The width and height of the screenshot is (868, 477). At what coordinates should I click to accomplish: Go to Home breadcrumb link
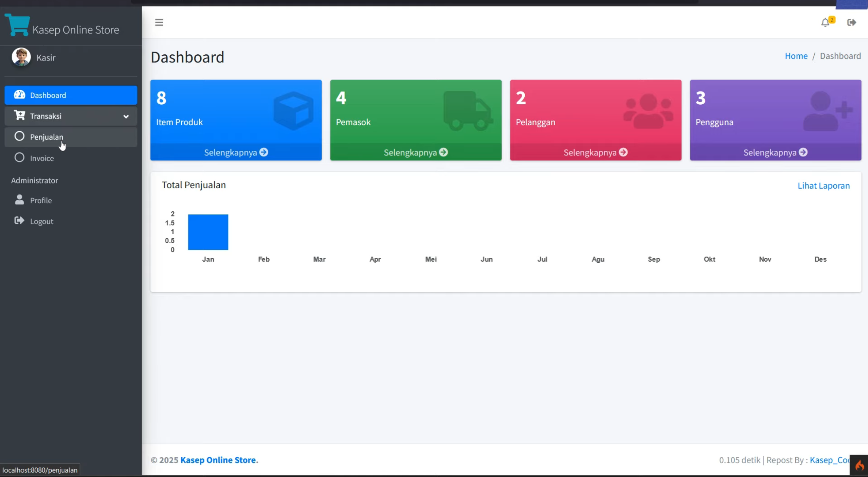pyautogui.click(x=796, y=56)
